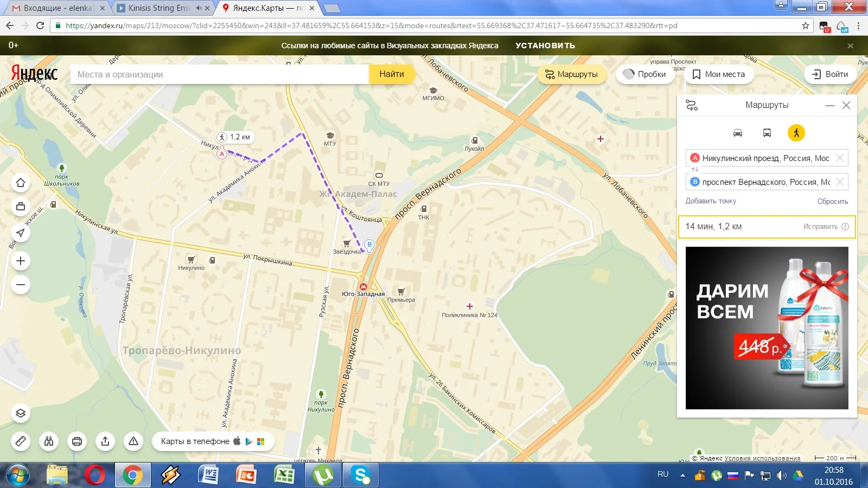Open the Windows Start menu
Image resolution: width=868 pixels, height=488 pixels.
click(x=18, y=476)
